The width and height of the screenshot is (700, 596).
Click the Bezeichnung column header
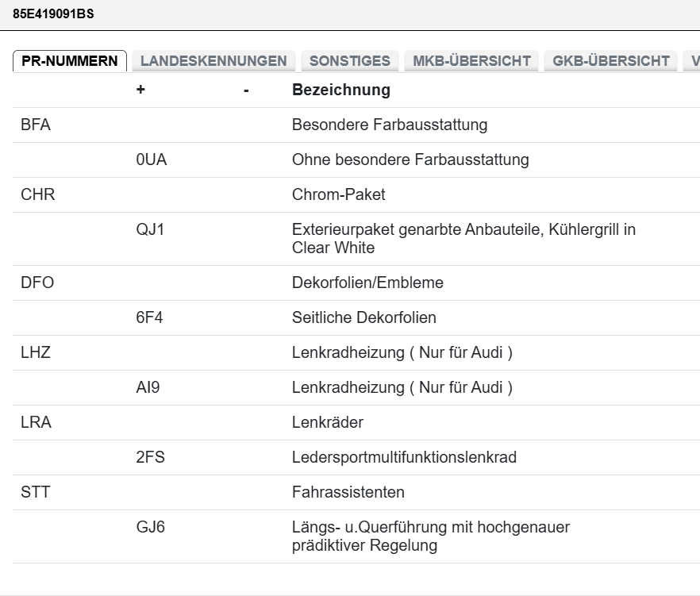click(341, 90)
